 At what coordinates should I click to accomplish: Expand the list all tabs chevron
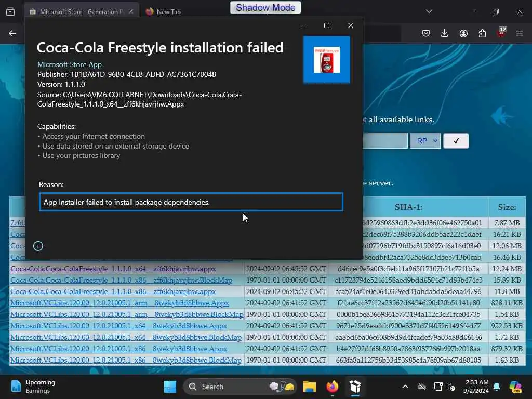coord(429,11)
